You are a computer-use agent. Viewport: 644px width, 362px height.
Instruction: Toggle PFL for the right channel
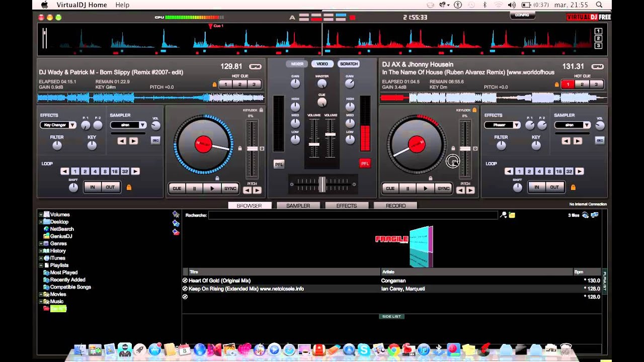(x=365, y=163)
